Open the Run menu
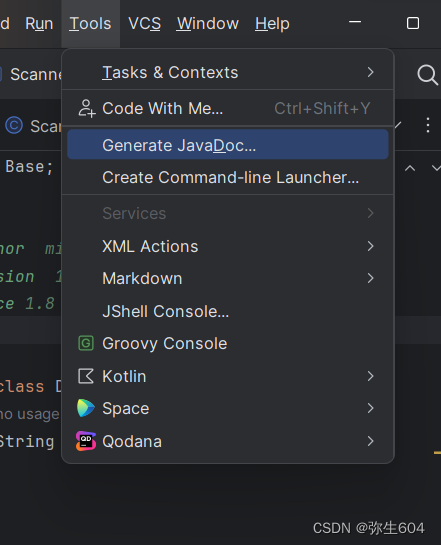The image size is (441, 545). (39, 24)
